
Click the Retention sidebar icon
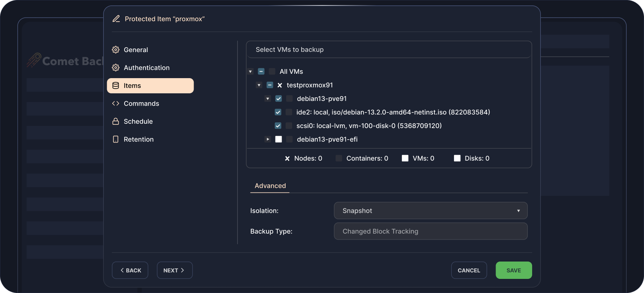pyautogui.click(x=115, y=139)
